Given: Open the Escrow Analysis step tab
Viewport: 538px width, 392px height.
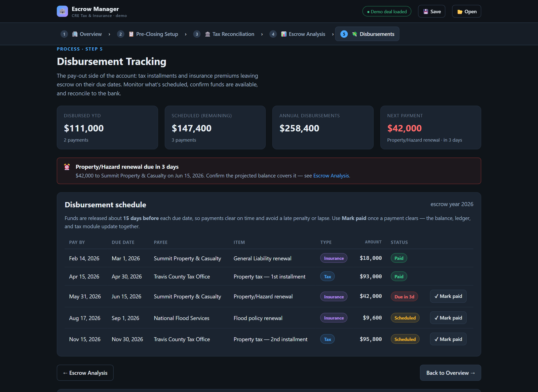Looking at the screenshot, I should [298, 34].
